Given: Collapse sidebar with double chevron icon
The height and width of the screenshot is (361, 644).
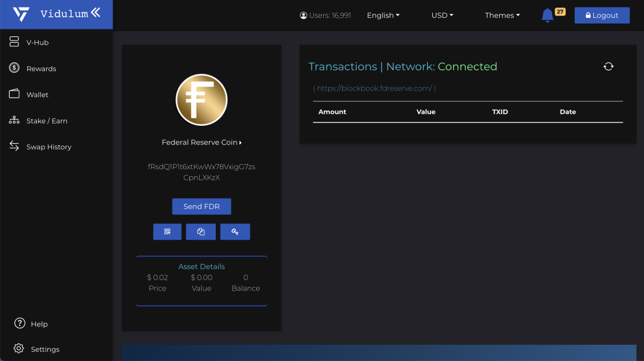Looking at the screenshot, I should coord(95,13).
